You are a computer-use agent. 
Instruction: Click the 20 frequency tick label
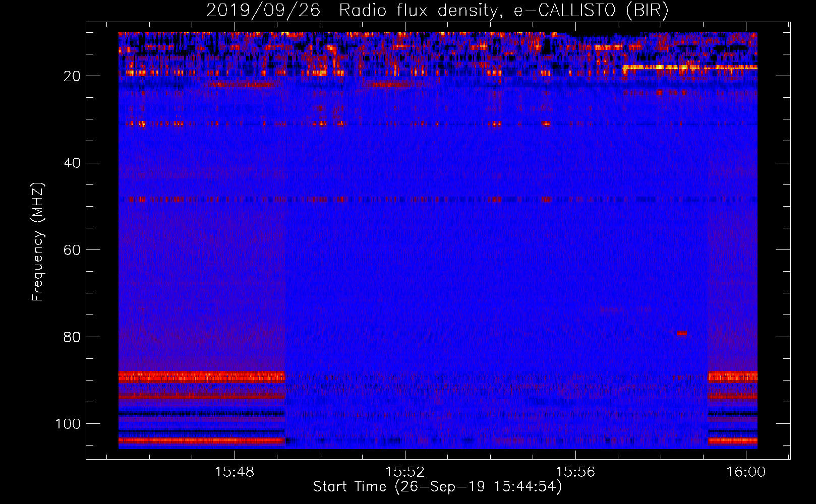click(73, 76)
